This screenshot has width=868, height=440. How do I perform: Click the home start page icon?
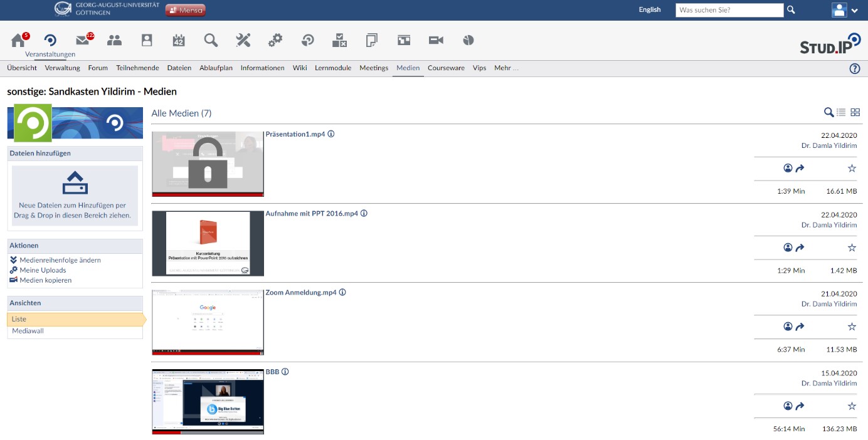18,41
